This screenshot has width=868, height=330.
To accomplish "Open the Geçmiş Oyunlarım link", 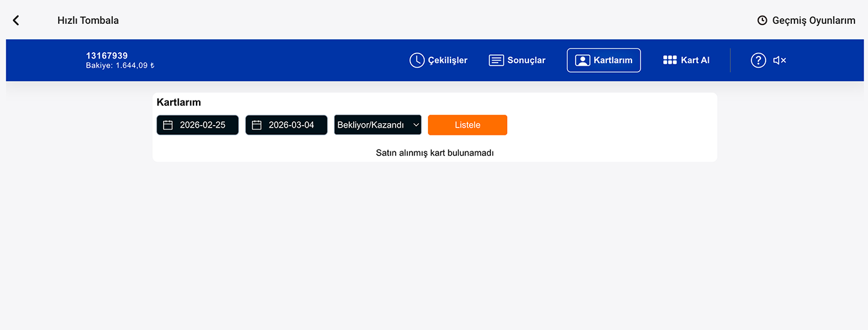I will [x=813, y=21].
